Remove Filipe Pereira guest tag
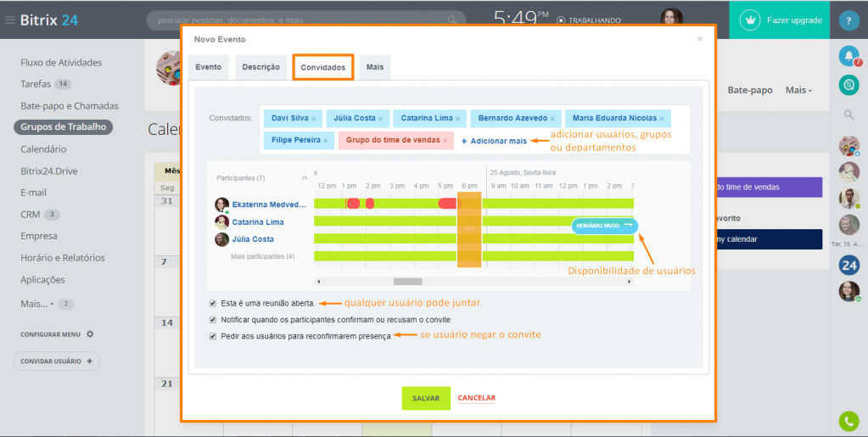This screenshot has width=868, height=437. [326, 141]
